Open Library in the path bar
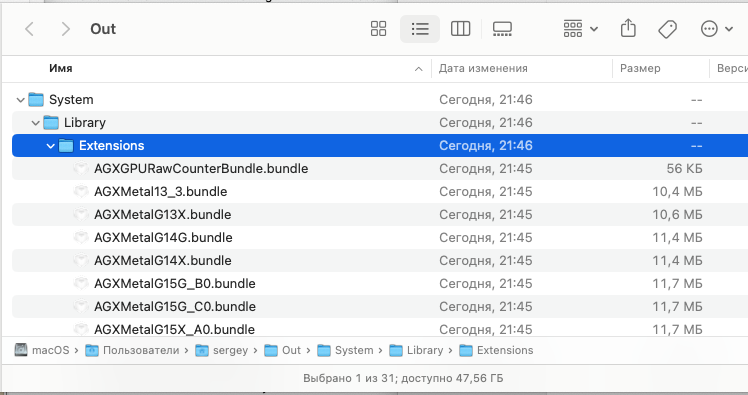This screenshot has height=395, width=748. [425, 350]
